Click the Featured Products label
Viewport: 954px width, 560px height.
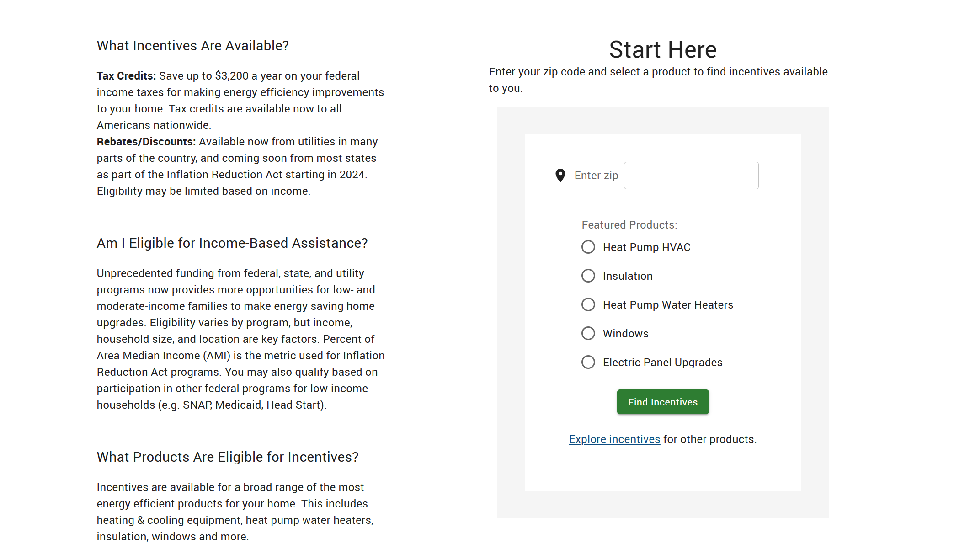629,225
